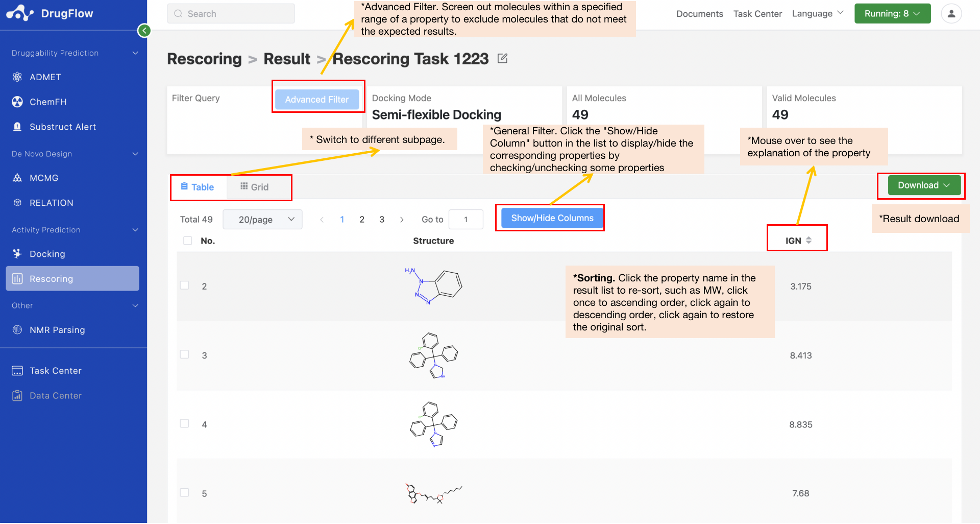Open the ChemFH prediction tool
980x524 pixels.
coord(47,102)
